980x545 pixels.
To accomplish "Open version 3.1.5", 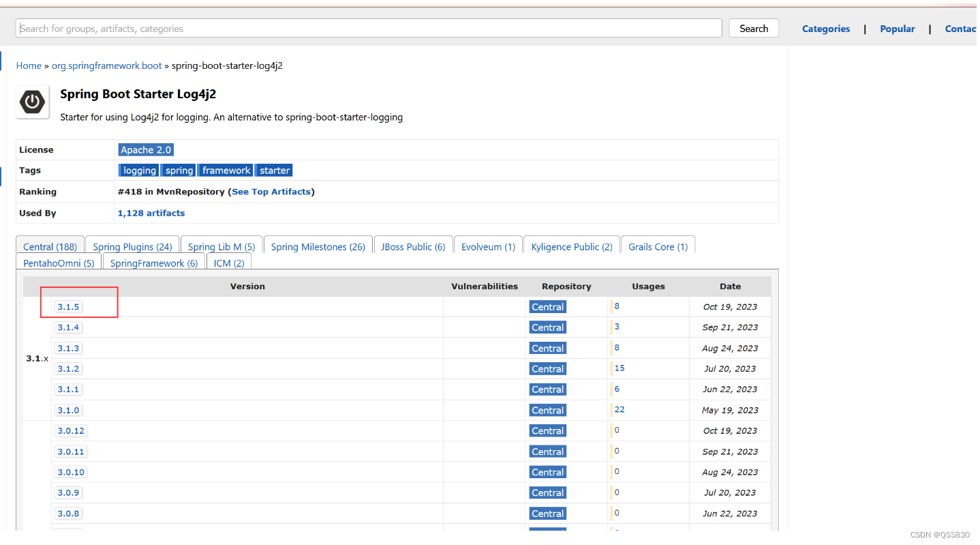I will point(68,307).
